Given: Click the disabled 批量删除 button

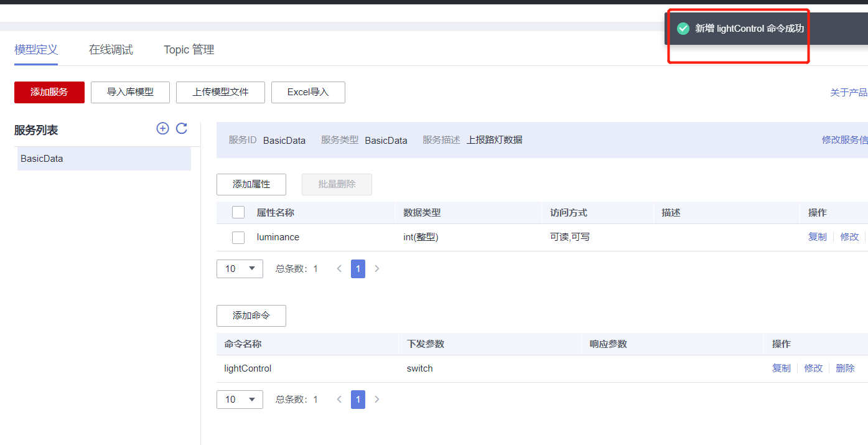Looking at the screenshot, I should [x=337, y=184].
